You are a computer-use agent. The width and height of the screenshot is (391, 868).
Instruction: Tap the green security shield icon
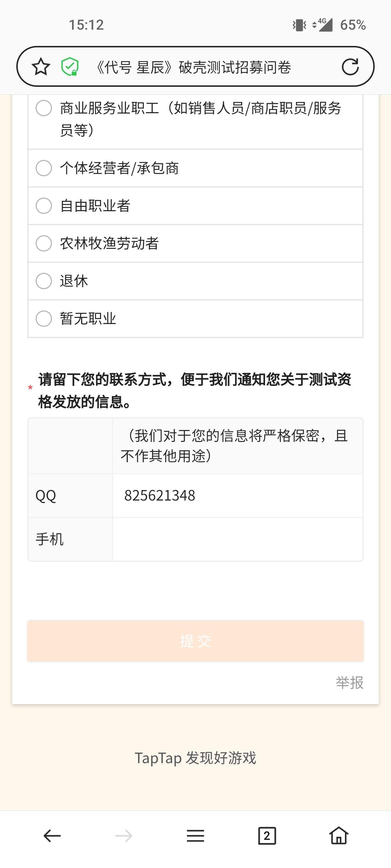coord(70,67)
